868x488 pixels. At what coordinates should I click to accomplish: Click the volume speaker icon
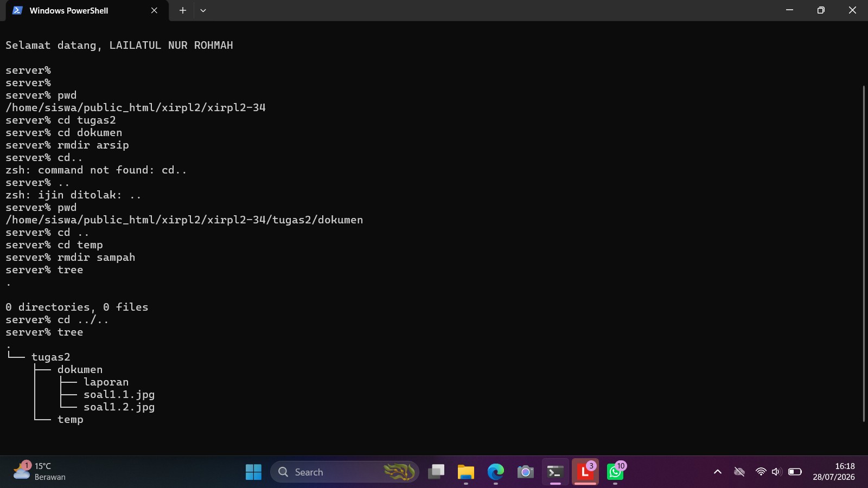pos(776,472)
